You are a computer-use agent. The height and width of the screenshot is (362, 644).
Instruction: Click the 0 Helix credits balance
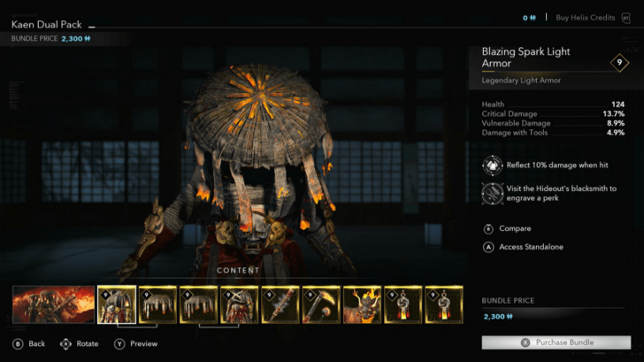(x=529, y=18)
